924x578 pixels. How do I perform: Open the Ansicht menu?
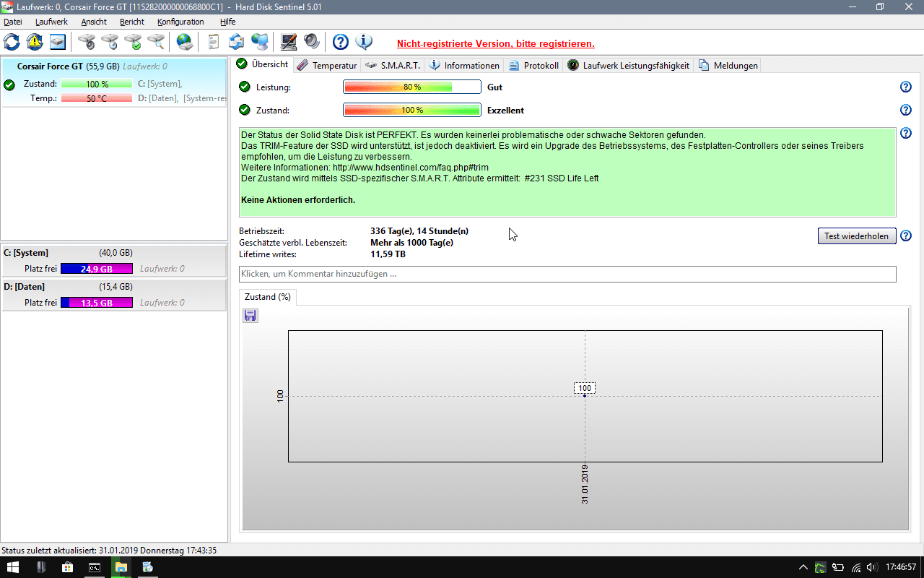pyautogui.click(x=94, y=22)
